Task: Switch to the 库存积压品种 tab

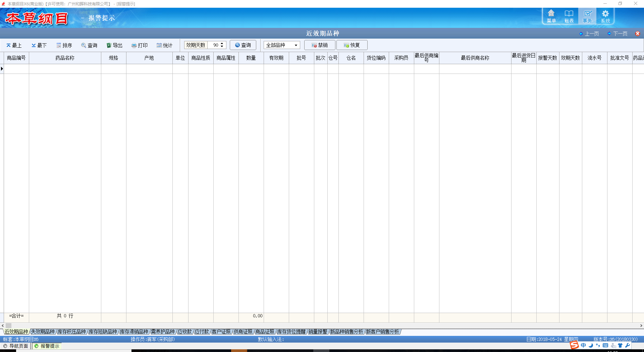Action: tap(72, 332)
